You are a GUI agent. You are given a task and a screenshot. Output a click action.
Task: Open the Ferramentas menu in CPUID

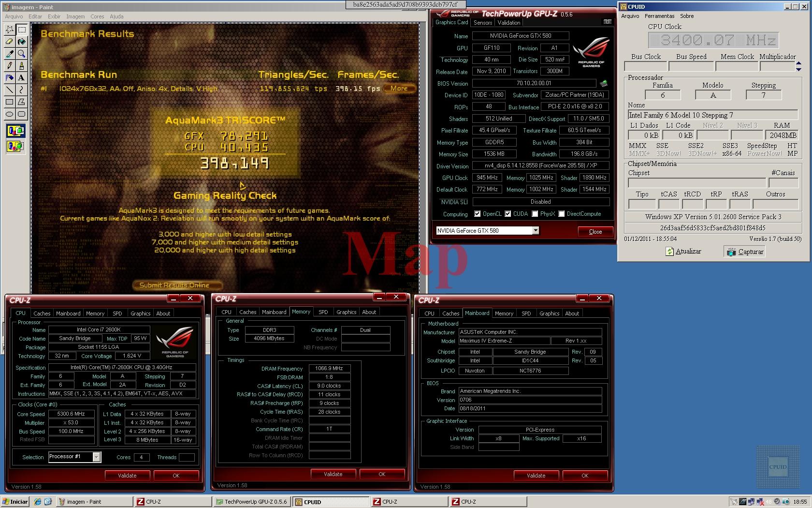tap(659, 16)
